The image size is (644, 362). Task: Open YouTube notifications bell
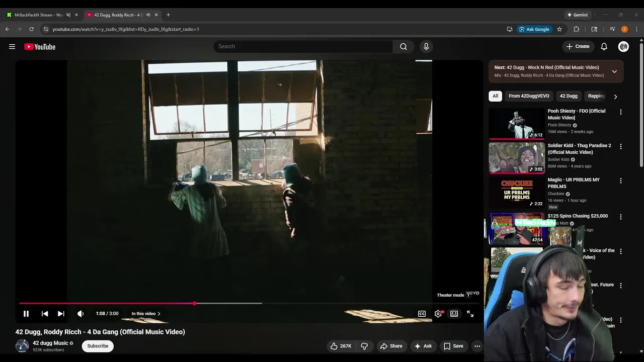pyautogui.click(x=604, y=46)
